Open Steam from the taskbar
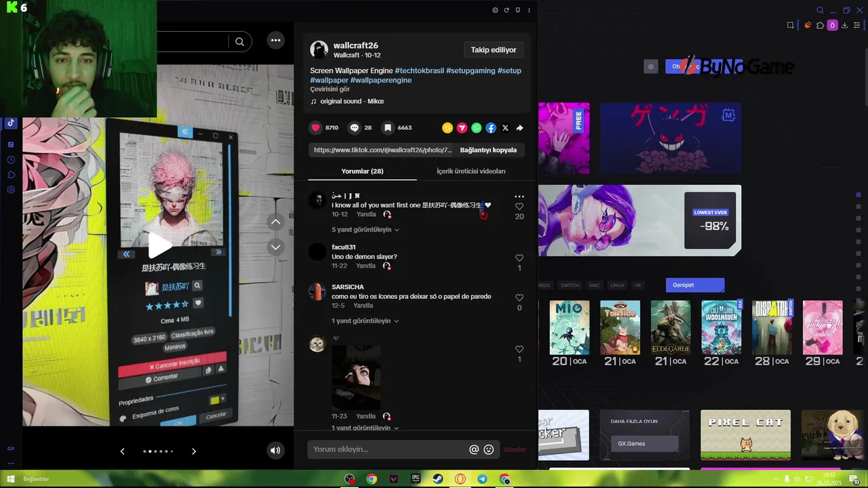Image resolution: width=868 pixels, height=488 pixels. pos(438,479)
